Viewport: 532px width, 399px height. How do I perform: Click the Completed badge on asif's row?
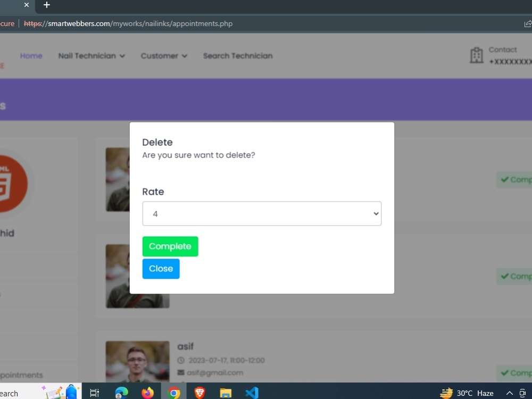tap(514, 373)
